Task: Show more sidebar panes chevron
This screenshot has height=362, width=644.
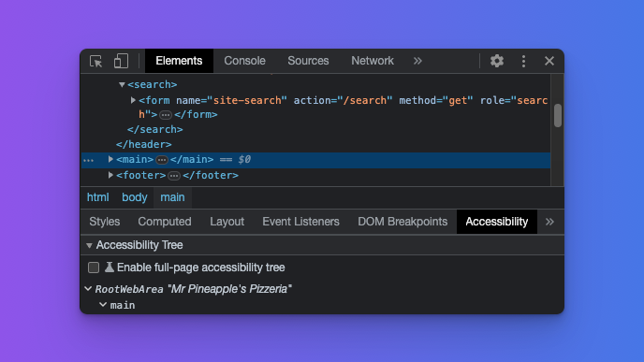Action: 549,222
